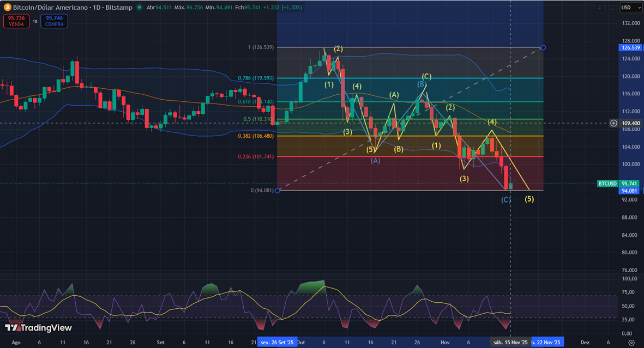Click the yellow (5) Elliott wave label
Viewport: 644px width, 348px height.
tap(529, 199)
